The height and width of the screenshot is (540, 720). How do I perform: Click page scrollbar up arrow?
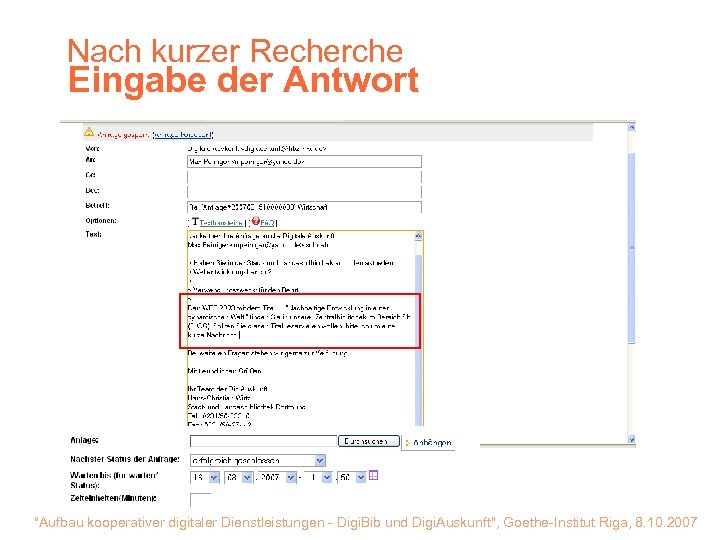pos(632,127)
